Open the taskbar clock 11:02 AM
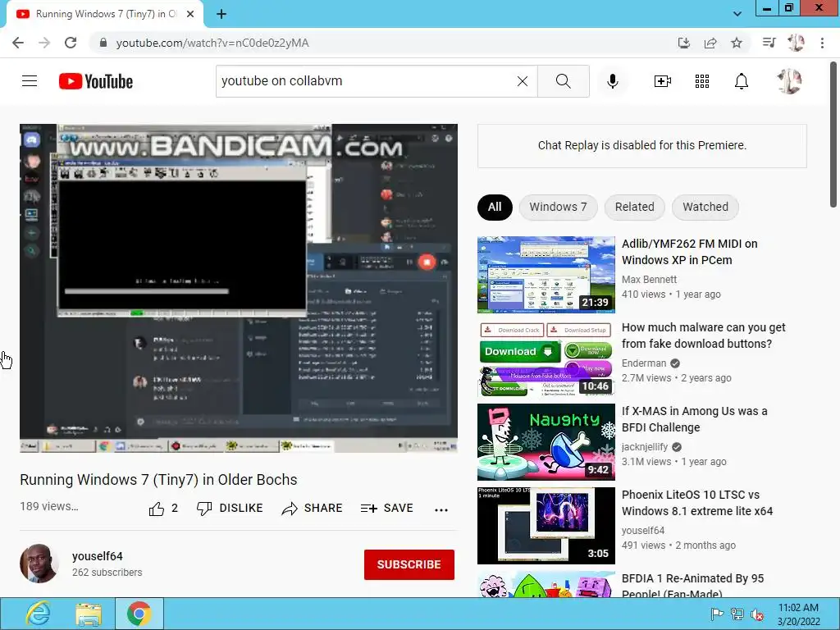The image size is (840, 630). pos(798,614)
